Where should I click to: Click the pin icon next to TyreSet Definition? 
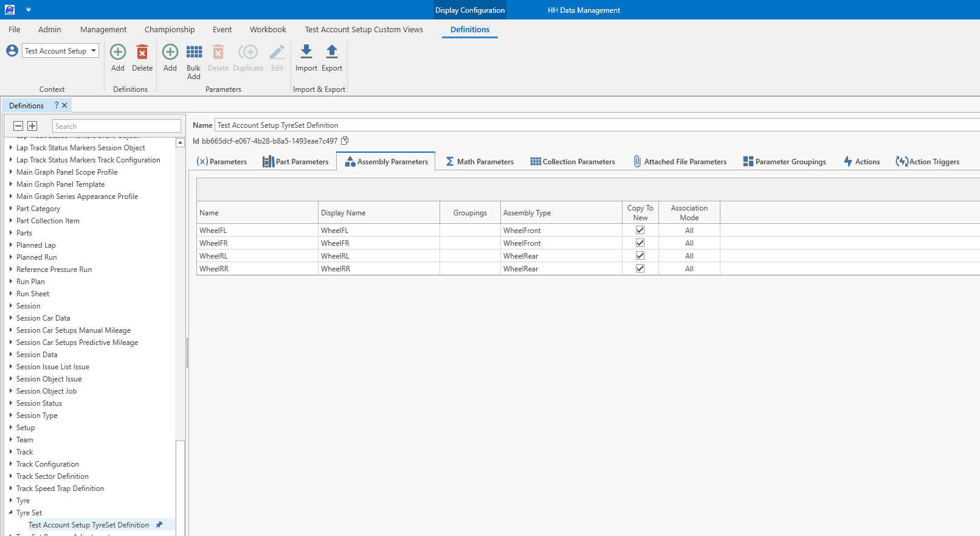159,524
